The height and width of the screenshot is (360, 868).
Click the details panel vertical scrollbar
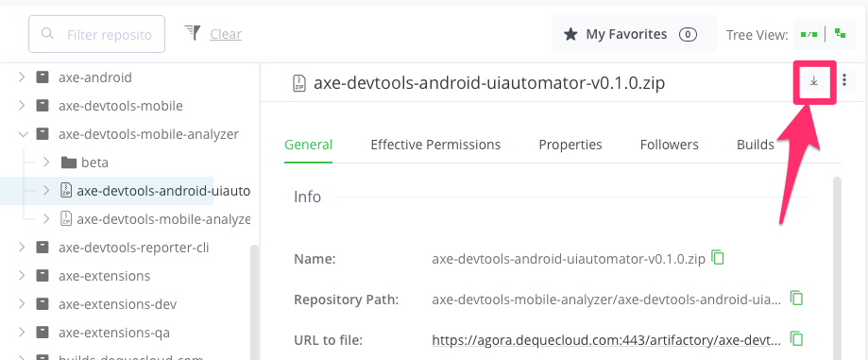point(837,268)
